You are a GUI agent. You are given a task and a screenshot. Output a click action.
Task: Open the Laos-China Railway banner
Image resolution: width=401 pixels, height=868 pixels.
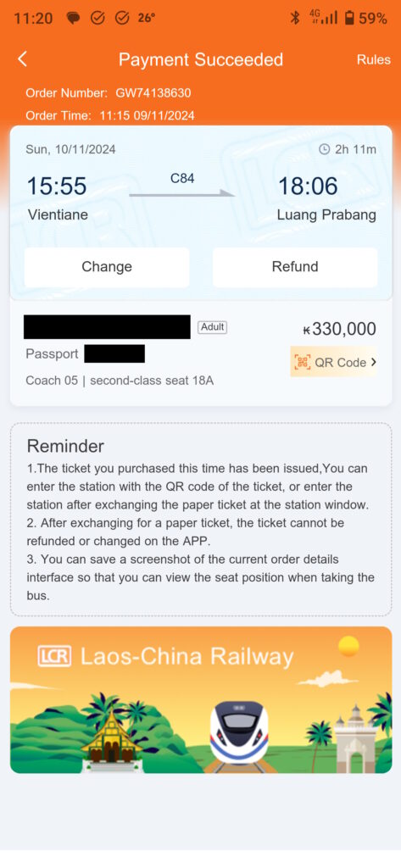point(201,699)
